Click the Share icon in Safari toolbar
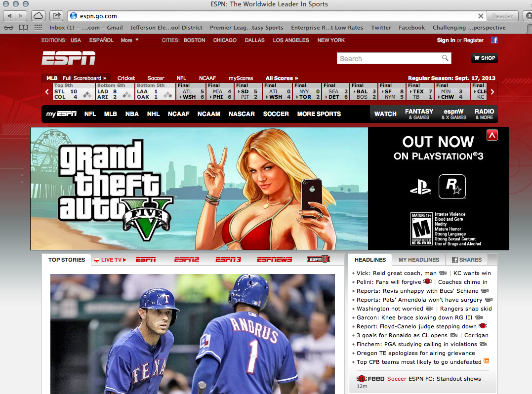 coord(57,16)
